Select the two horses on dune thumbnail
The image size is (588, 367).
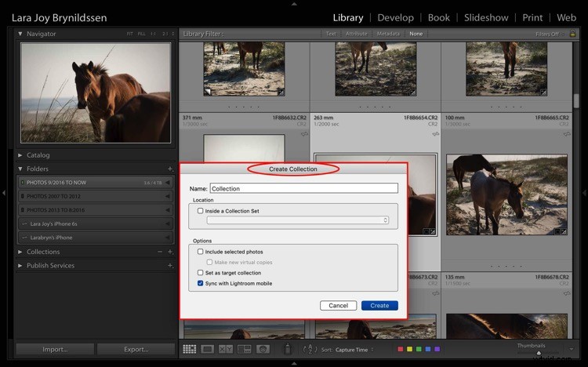tap(506, 194)
